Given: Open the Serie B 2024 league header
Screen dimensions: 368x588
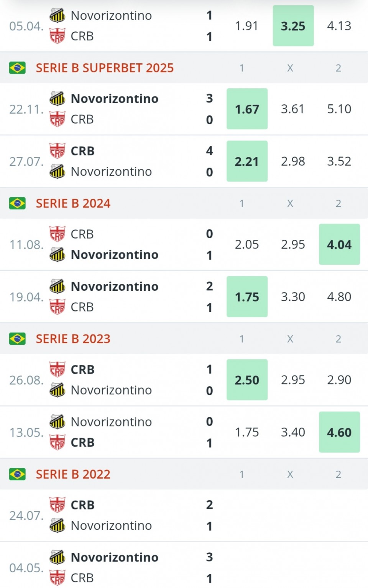Looking at the screenshot, I should pos(73,203).
